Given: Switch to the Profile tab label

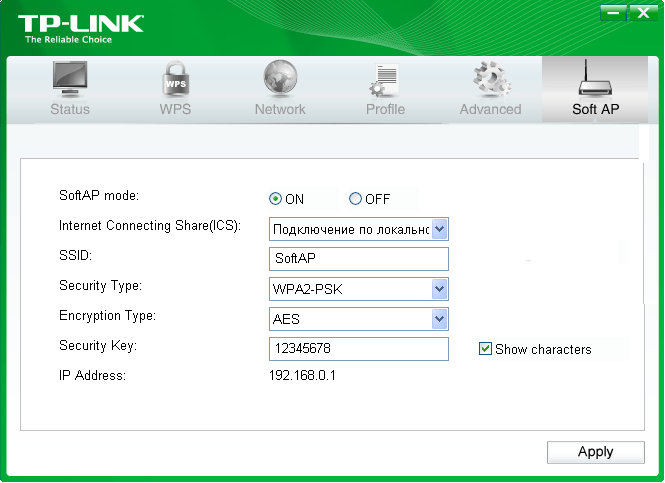Looking at the screenshot, I should [385, 109].
